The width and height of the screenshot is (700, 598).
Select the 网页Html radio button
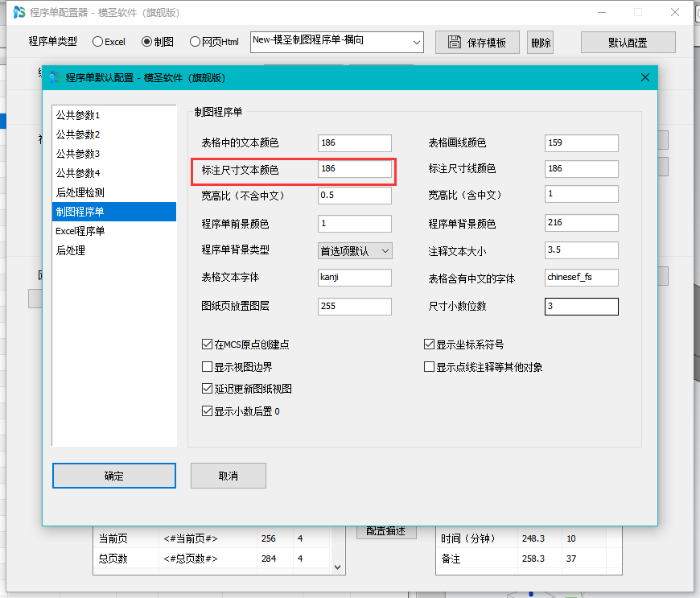point(195,42)
